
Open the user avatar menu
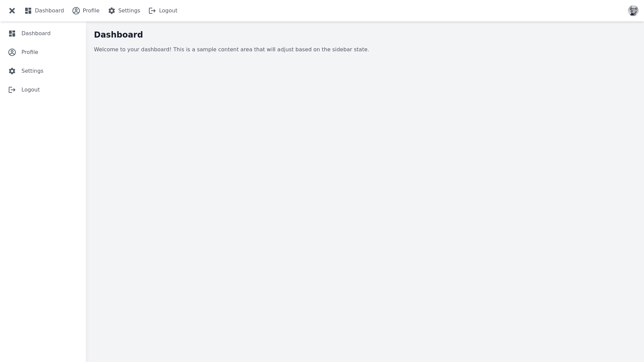tap(633, 11)
